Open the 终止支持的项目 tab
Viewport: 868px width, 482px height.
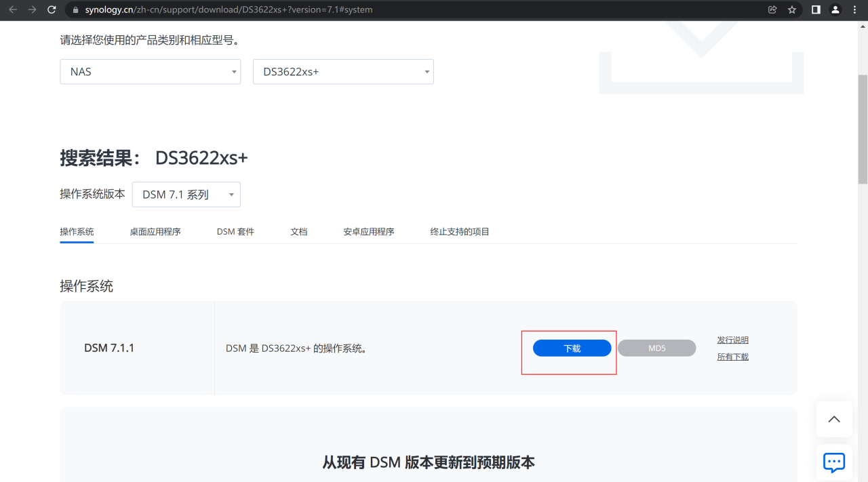click(460, 232)
